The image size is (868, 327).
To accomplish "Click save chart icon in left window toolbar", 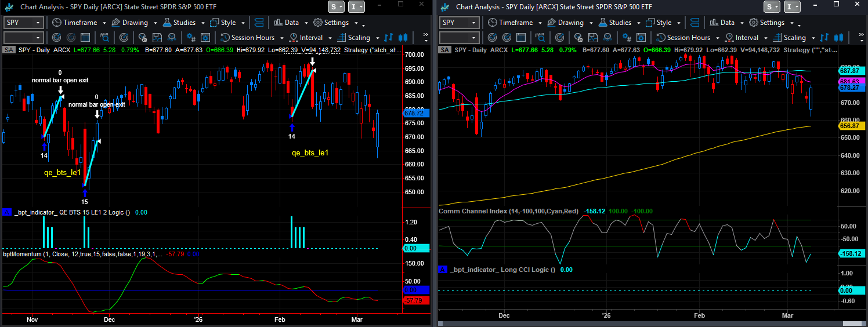I will (x=156, y=38).
